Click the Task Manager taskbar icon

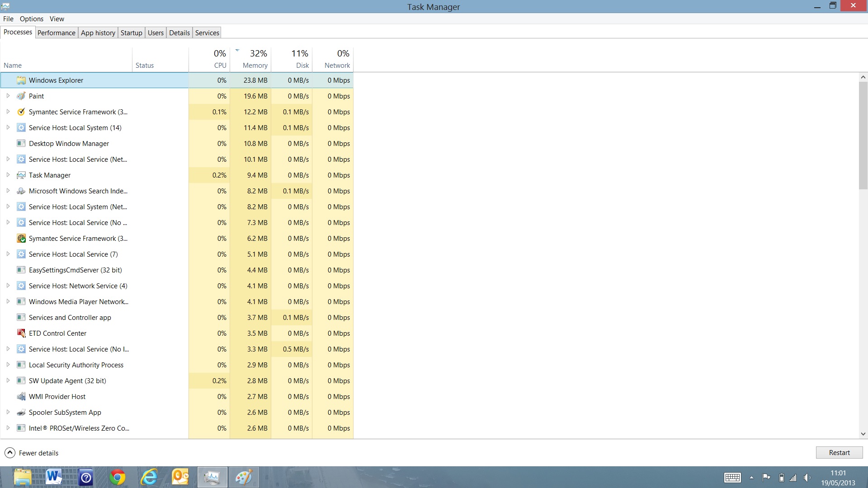pos(212,477)
